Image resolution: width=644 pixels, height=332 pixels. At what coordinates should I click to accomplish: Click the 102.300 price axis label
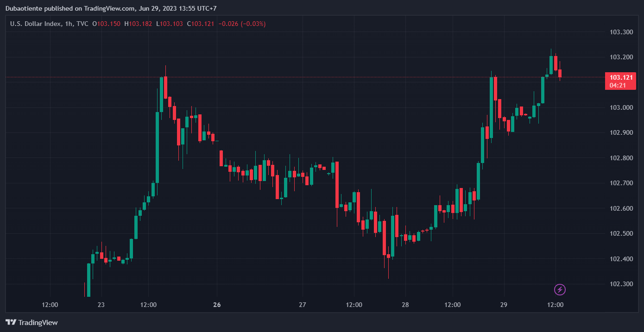click(x=621, y=284)
